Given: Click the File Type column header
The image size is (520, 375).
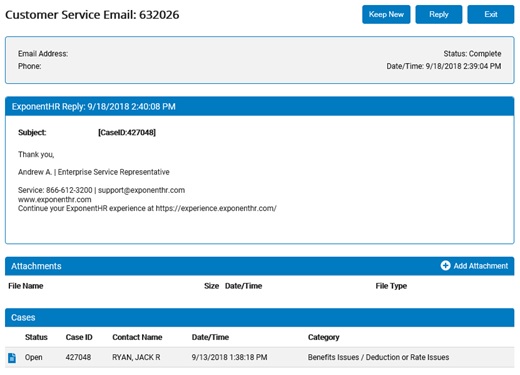Looking at the screenshot, I should coord(391,286).
